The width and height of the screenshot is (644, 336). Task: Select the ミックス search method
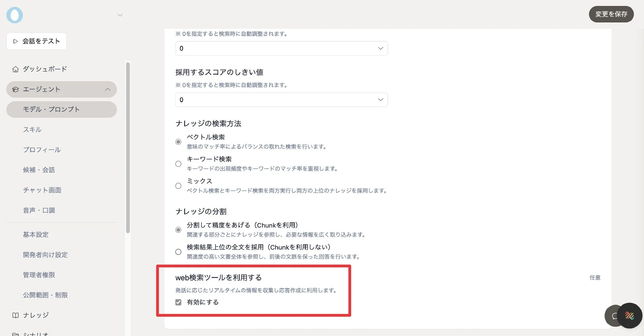(178, 185)
